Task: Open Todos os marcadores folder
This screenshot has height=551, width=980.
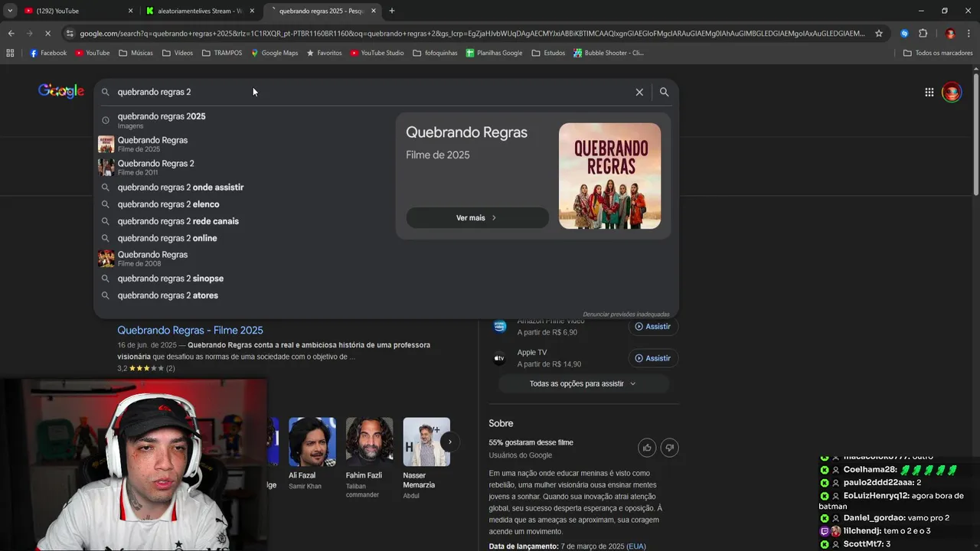Action: click(x=937, y=53)
